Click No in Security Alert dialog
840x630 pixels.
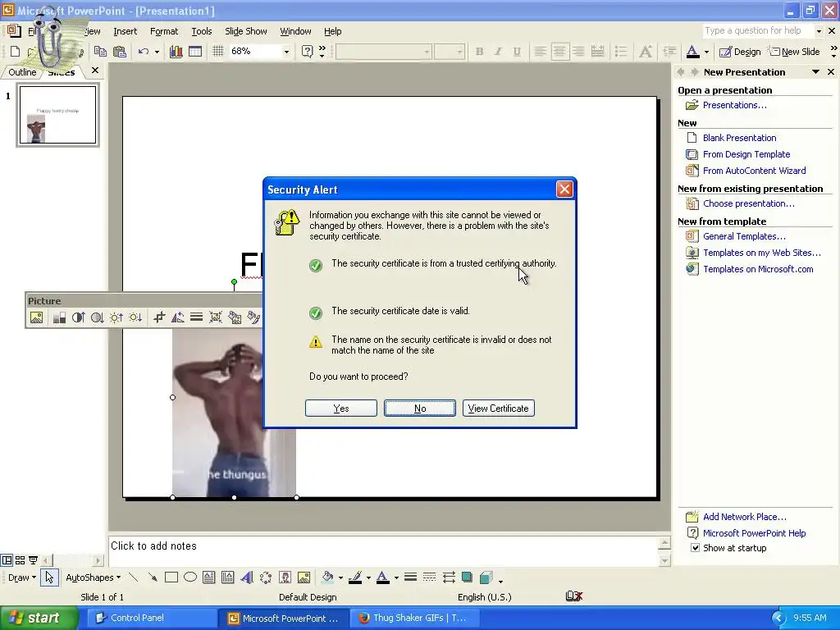click(420, 409)
